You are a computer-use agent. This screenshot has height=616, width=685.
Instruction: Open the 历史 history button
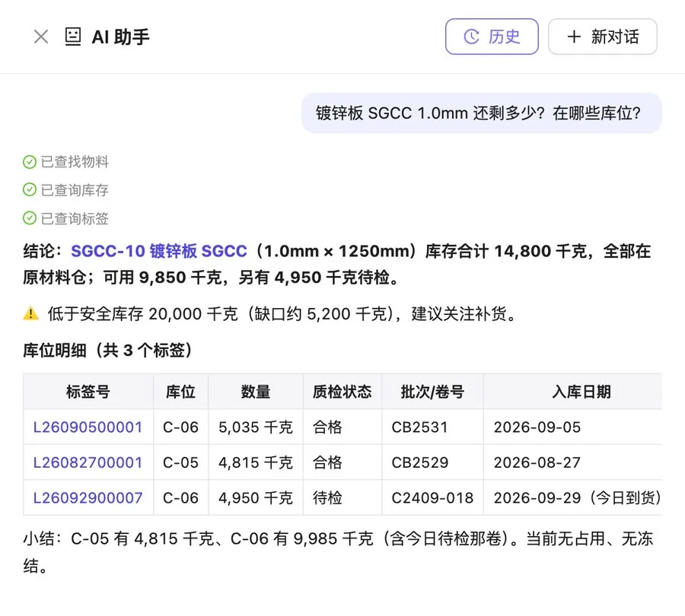[492, 37]
